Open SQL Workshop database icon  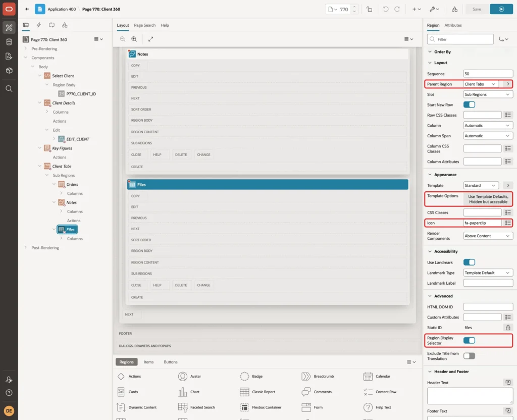[9, 42]
